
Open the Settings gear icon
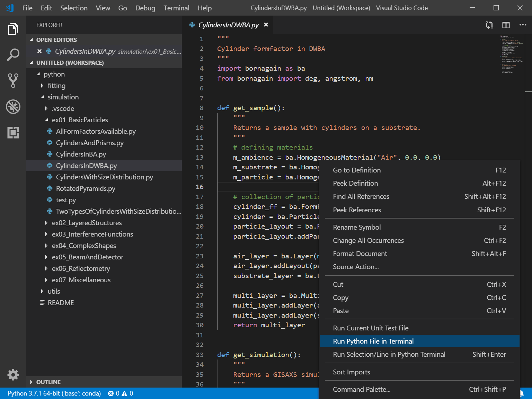pos(13,375)
